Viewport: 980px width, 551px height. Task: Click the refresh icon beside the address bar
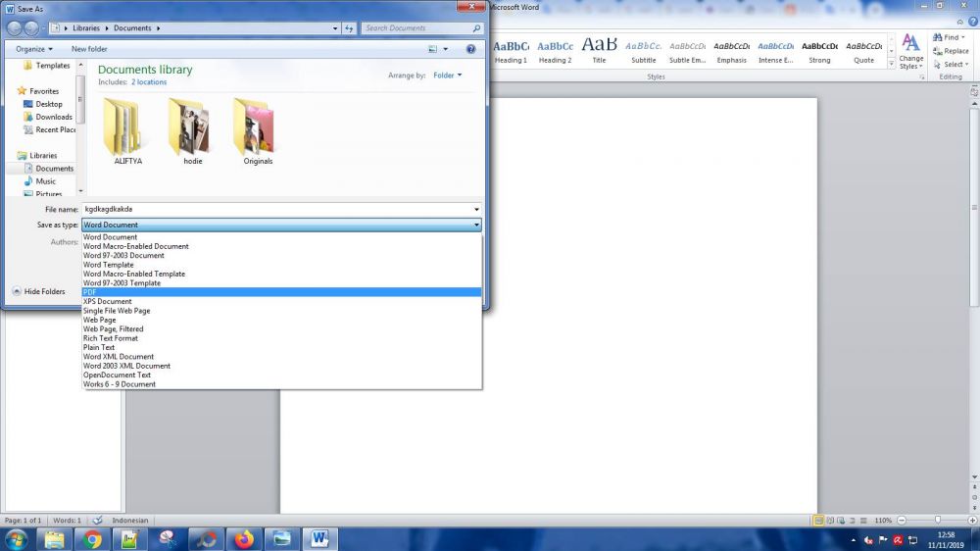tap(349, 28)
